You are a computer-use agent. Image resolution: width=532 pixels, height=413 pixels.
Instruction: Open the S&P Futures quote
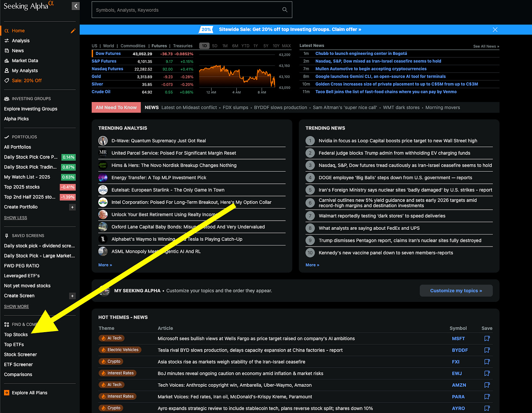104,61
